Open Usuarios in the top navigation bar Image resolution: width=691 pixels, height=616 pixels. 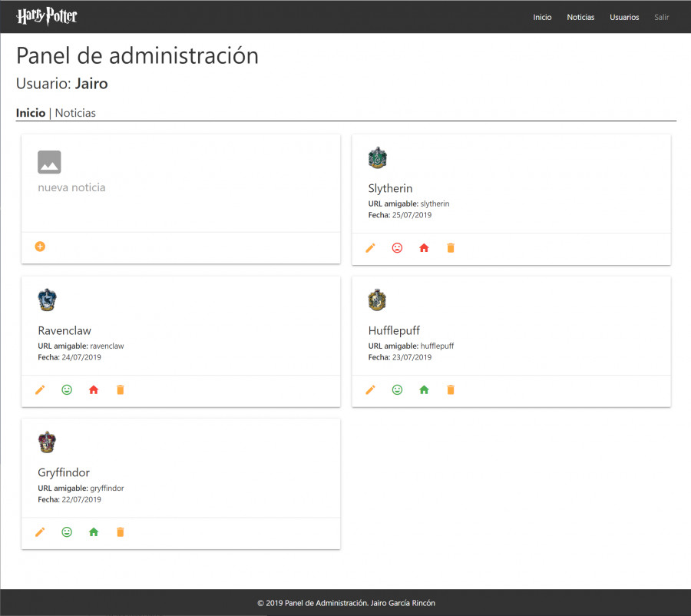pyautogui.click(x=624, y=17)
